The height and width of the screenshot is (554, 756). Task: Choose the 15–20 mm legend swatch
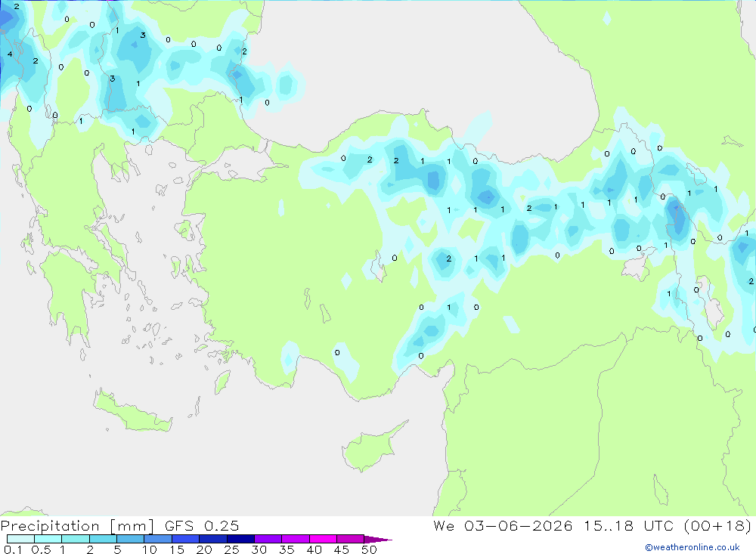pos(186,539)
